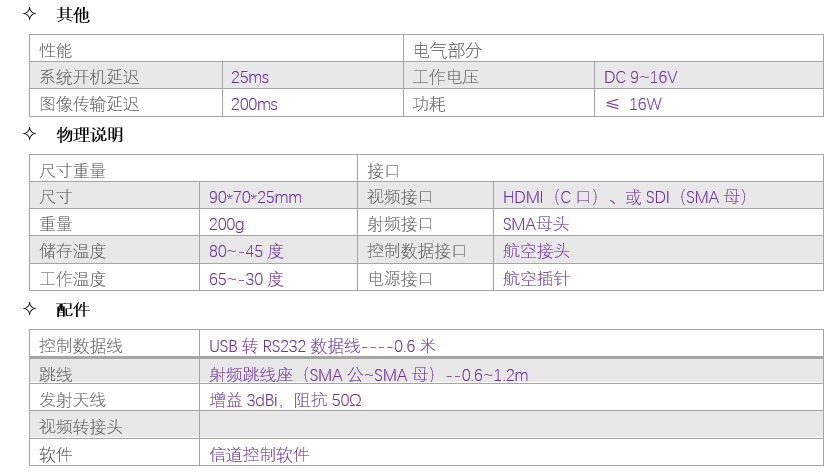Viewport: 829px width, 474px height.
Task: Click the 80~-45 度 storage temperature value
Action: coord(246,251)
